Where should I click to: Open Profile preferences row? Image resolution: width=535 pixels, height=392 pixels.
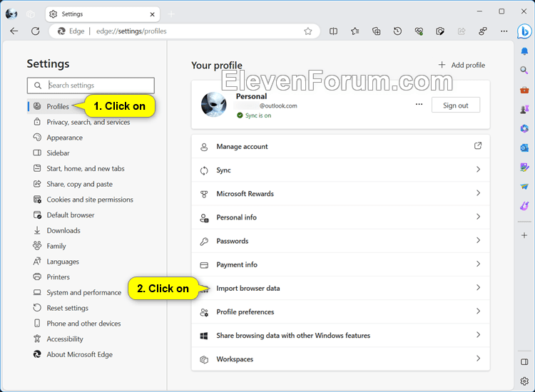pyautogui.click(x=340, y=311)
